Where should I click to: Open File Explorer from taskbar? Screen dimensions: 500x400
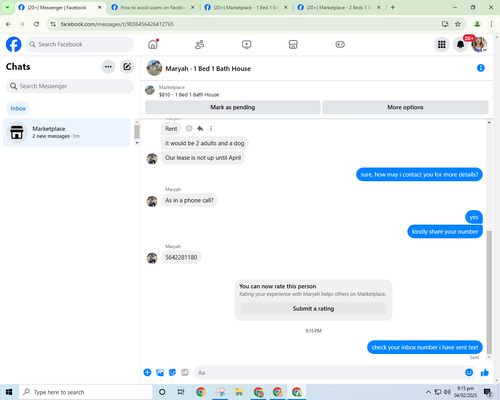(239, 392)
